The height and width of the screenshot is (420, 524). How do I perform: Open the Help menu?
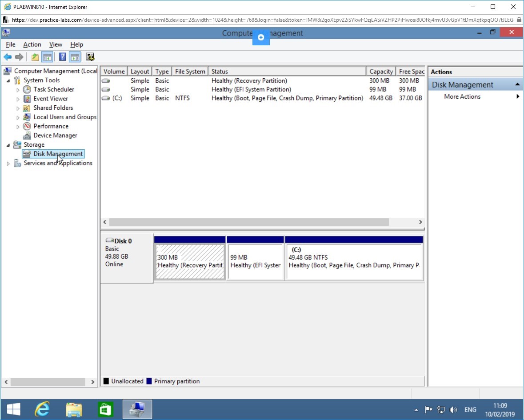76,44
